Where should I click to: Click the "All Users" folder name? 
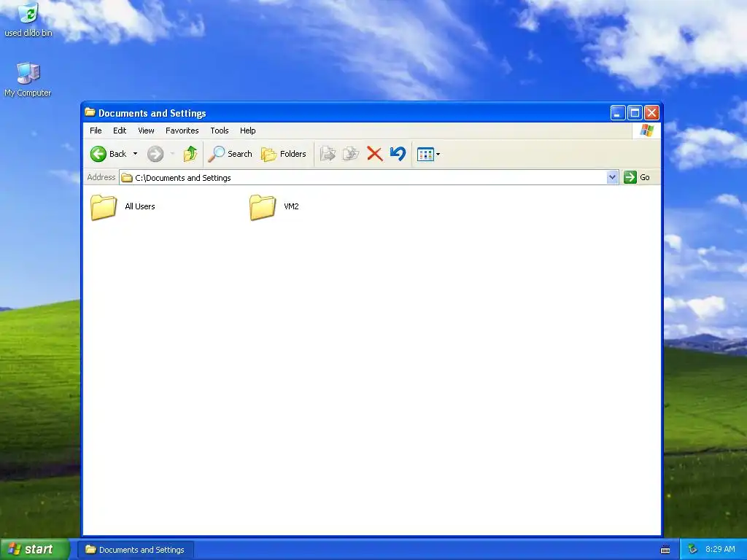[140, 206]
